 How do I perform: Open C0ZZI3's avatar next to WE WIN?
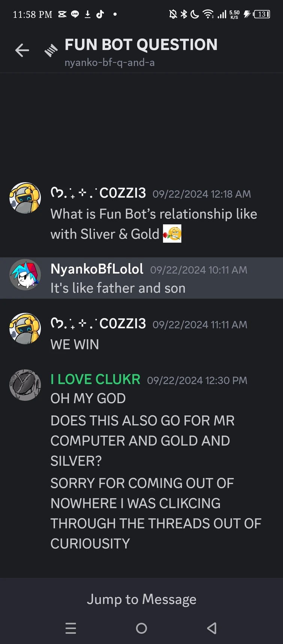click(25, 328)
